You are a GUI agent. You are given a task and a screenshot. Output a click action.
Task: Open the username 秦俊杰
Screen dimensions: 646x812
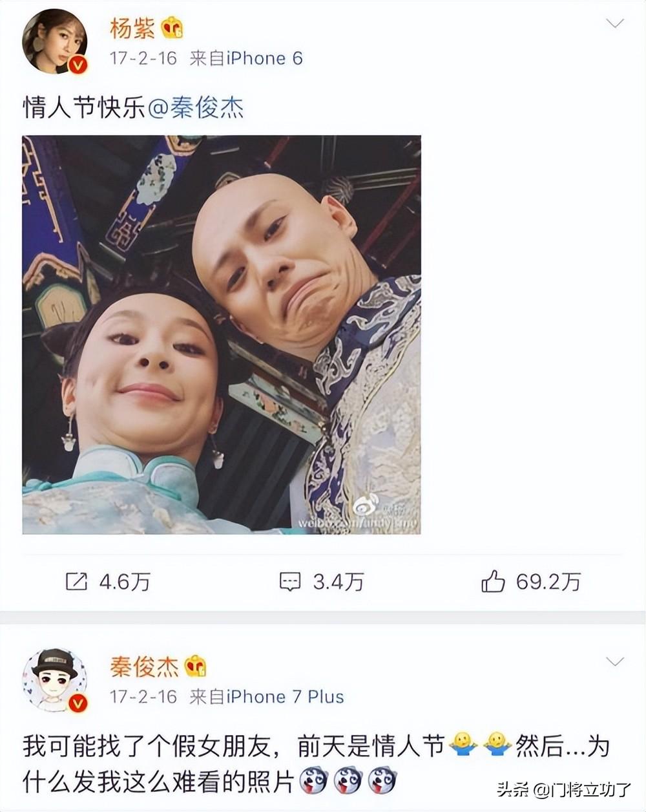click(144, 666)
